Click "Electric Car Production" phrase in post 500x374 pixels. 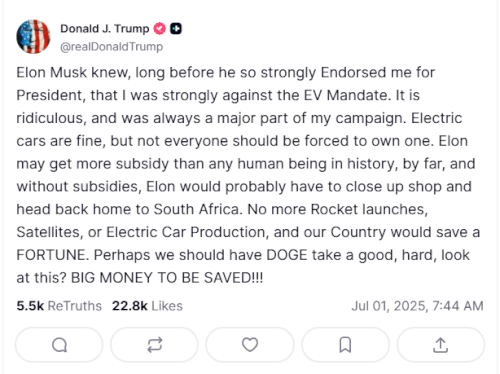(187, 232)
